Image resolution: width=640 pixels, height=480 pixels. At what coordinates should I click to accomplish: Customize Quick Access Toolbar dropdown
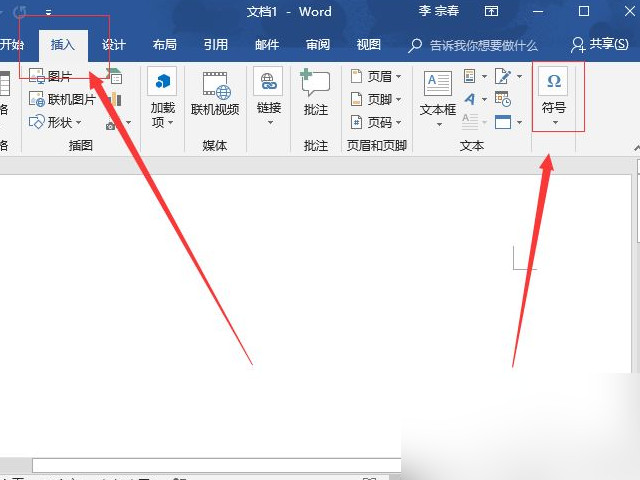pyautogui.click(x=49, y=13)
